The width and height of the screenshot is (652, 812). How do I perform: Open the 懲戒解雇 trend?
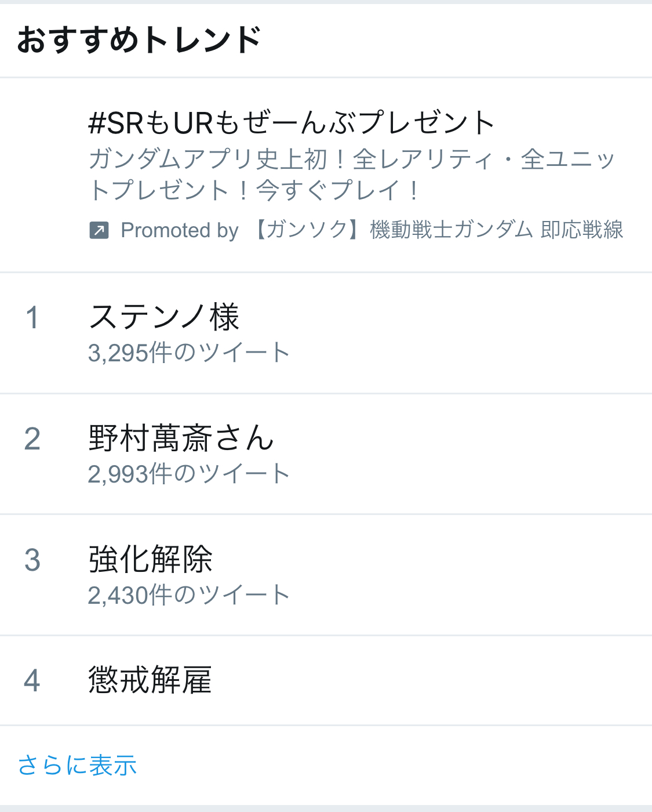[151, 680]
